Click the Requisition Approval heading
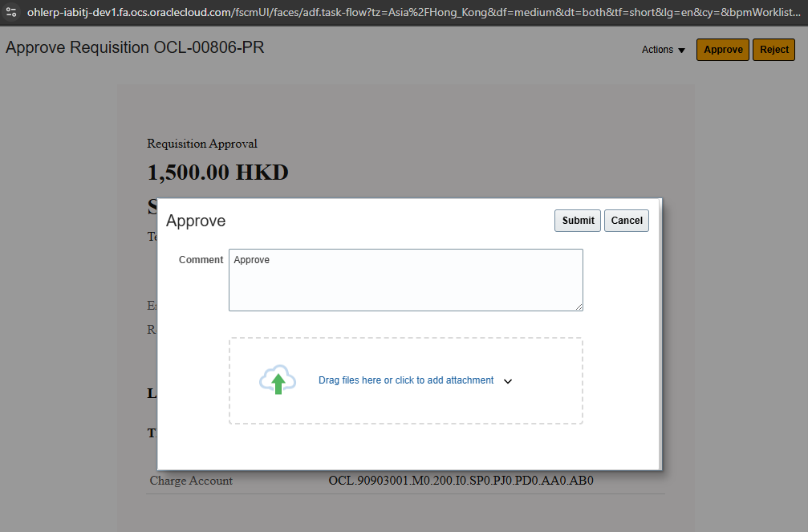The width and height of the screenshot is (808, 532). (x=201, y=144)
